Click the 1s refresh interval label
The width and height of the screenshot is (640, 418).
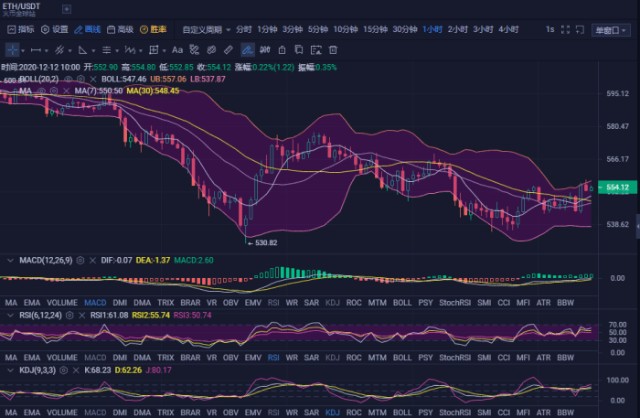point(550,29)
